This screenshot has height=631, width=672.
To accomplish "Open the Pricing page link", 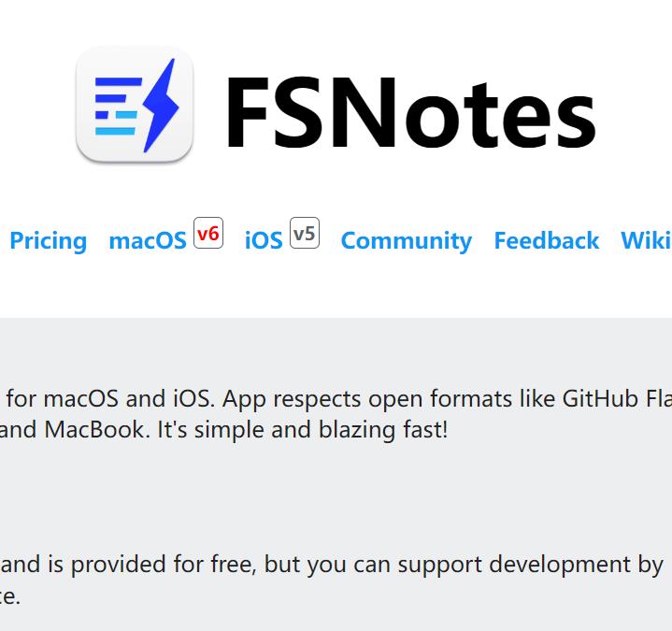I will [48, 241].
